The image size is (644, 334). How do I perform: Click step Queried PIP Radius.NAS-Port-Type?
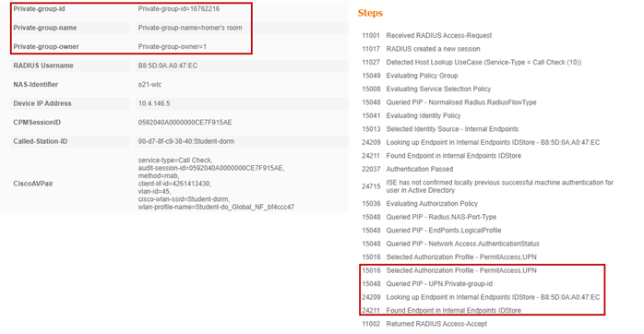[429, 217]
